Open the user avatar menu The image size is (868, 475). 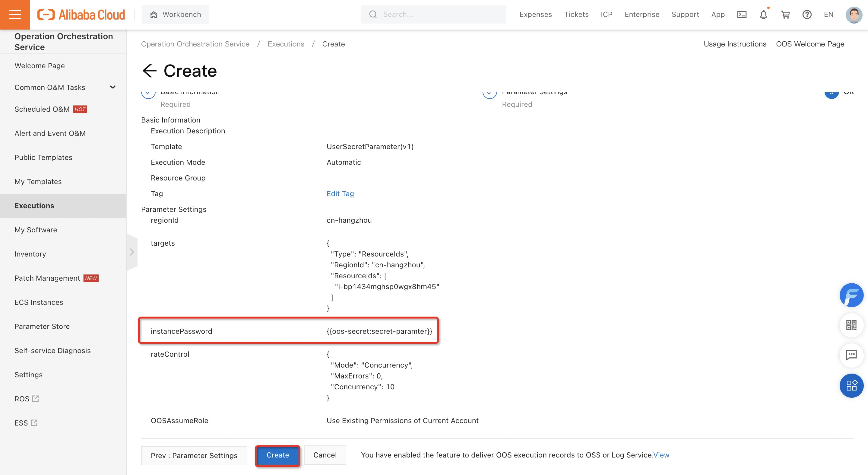tap(854, 14)
